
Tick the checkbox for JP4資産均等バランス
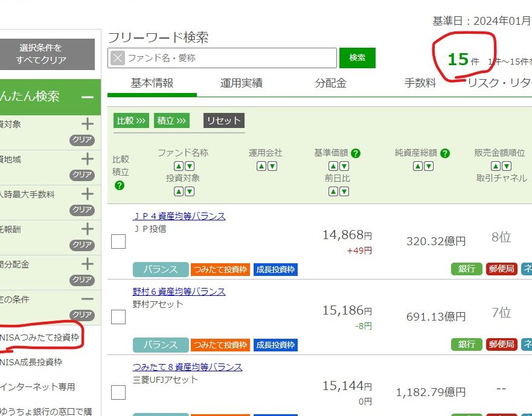point(118,242)
